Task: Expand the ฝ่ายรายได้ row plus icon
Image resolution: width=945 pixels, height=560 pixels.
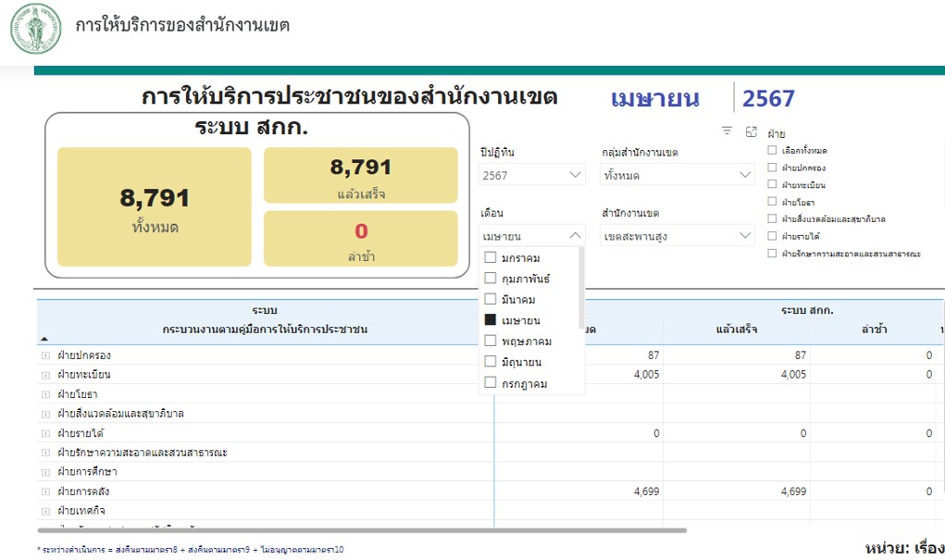Action: [45, 433]
